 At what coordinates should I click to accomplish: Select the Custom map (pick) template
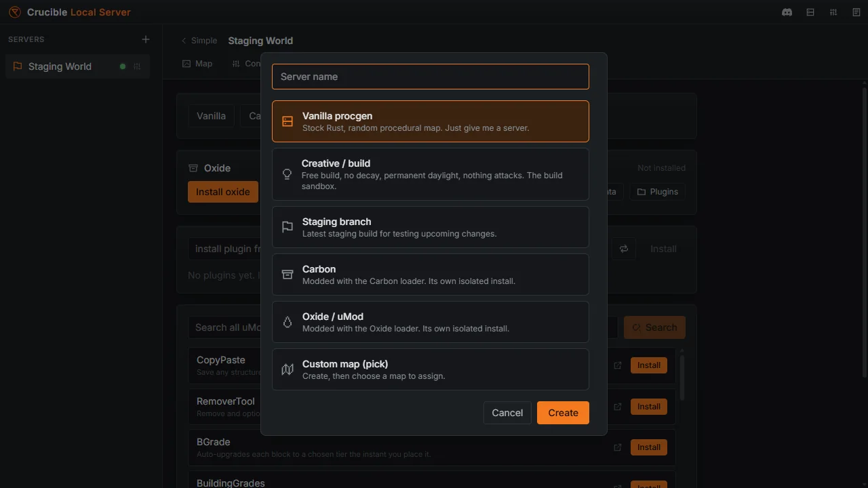431,369
